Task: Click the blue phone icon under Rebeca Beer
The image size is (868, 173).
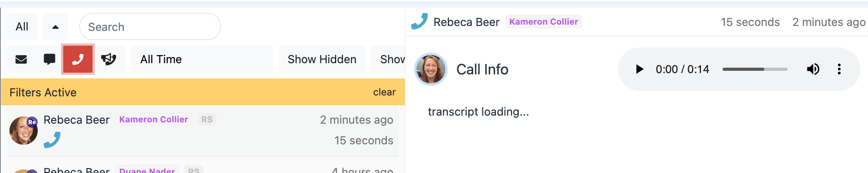Action: coord(52,140)
